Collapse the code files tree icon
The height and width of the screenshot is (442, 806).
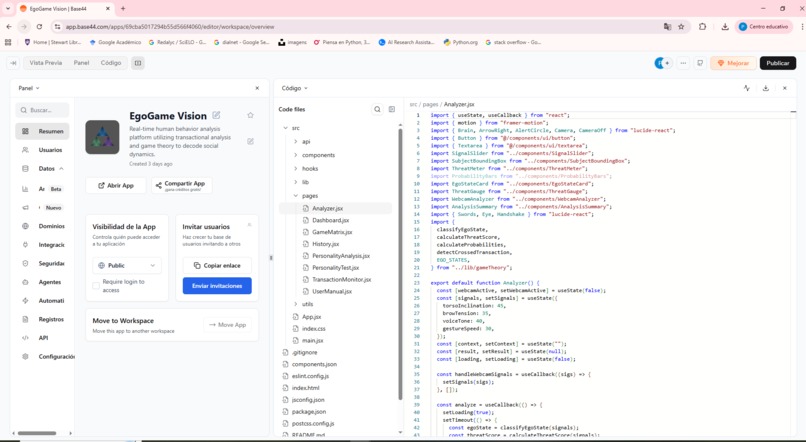392,109
